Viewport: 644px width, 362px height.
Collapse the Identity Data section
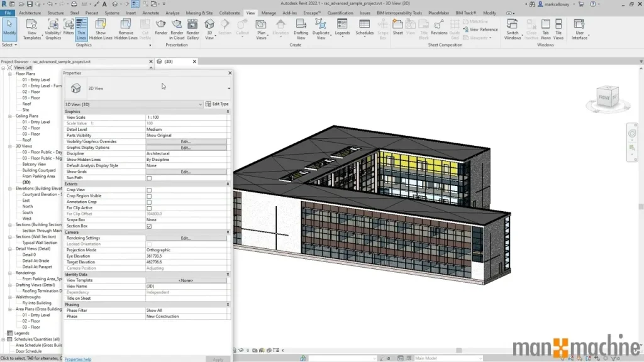[228, 274]
